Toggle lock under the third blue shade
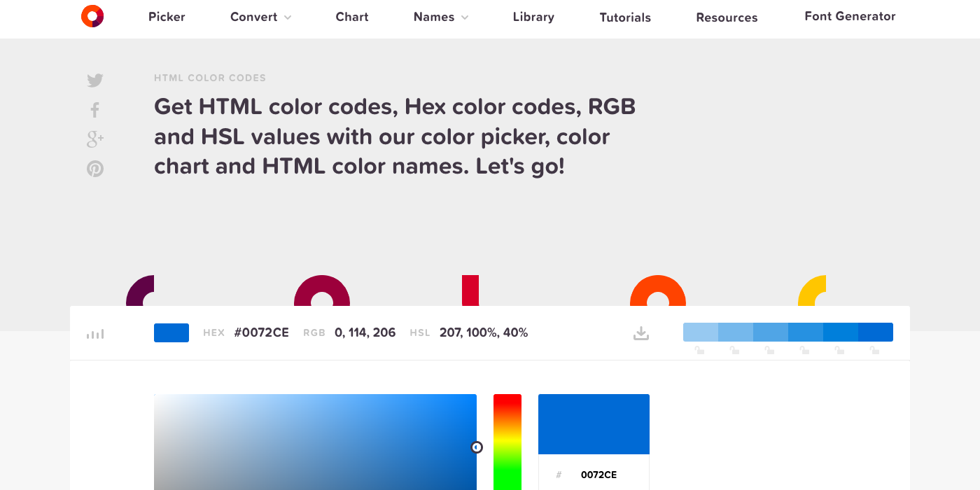Image resolution: width=980 pixels, height=490 pixels. [x=769, y=350]
